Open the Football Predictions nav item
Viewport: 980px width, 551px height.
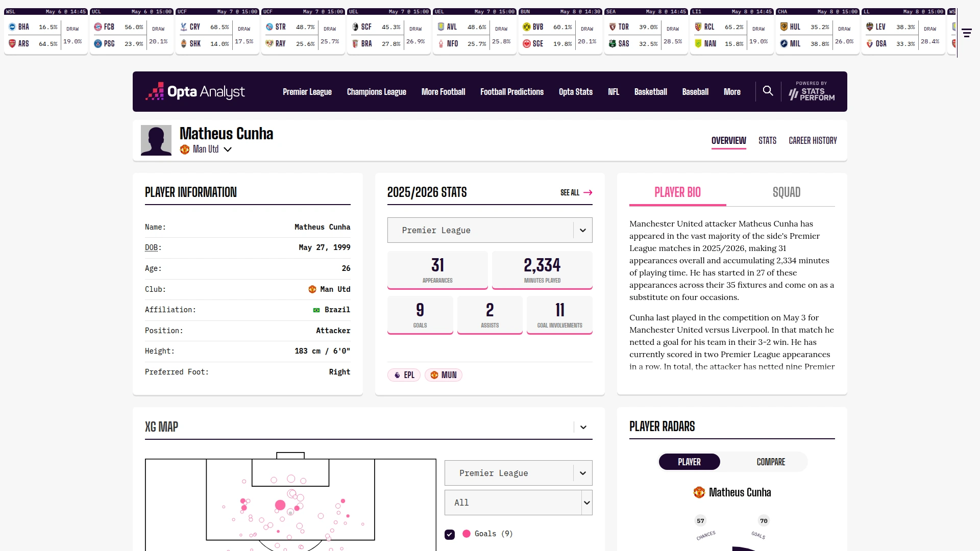coord(512,92)
